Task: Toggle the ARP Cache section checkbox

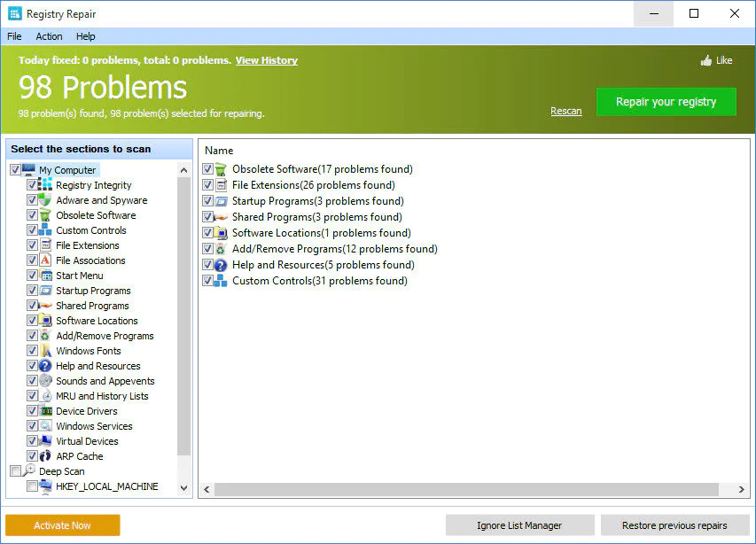Action: pyautogui.click(x=32, y=455)
